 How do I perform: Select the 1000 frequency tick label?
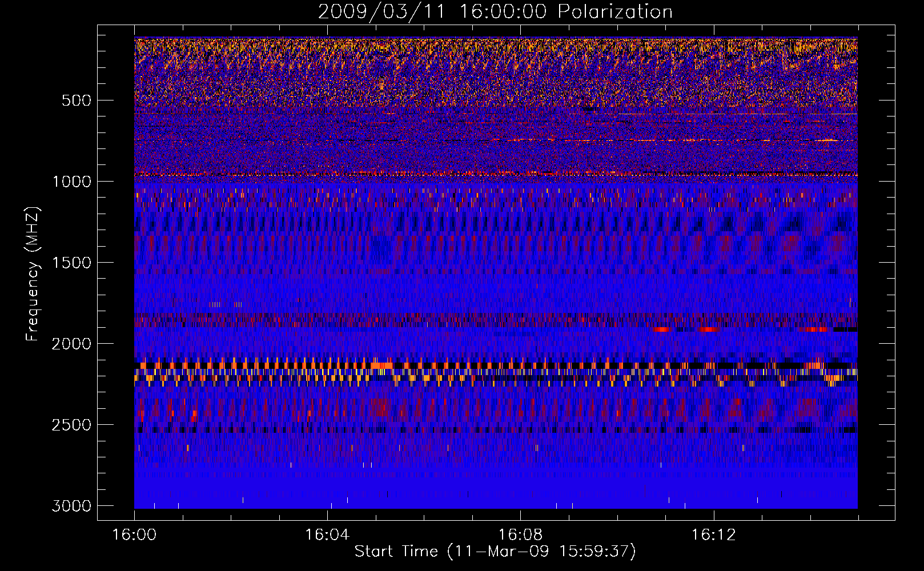point(71,182)
